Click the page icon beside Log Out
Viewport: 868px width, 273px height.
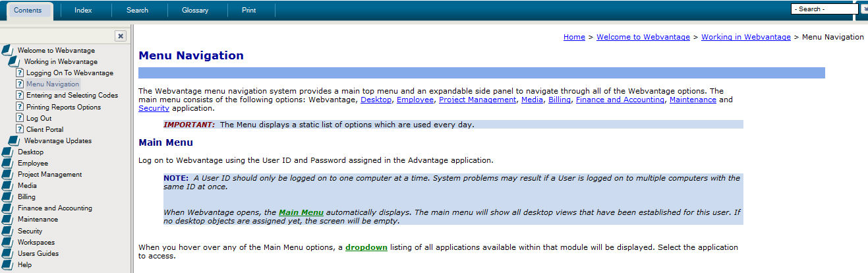[20, 118]
